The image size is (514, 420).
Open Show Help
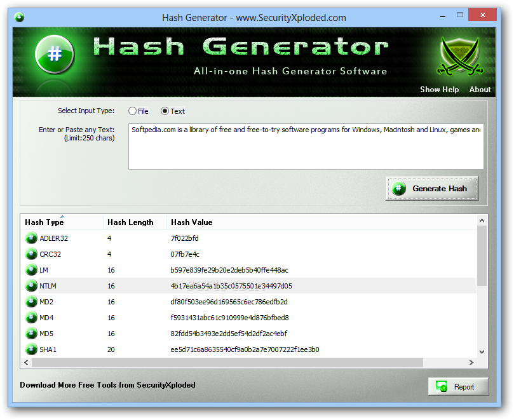(439, 90)
